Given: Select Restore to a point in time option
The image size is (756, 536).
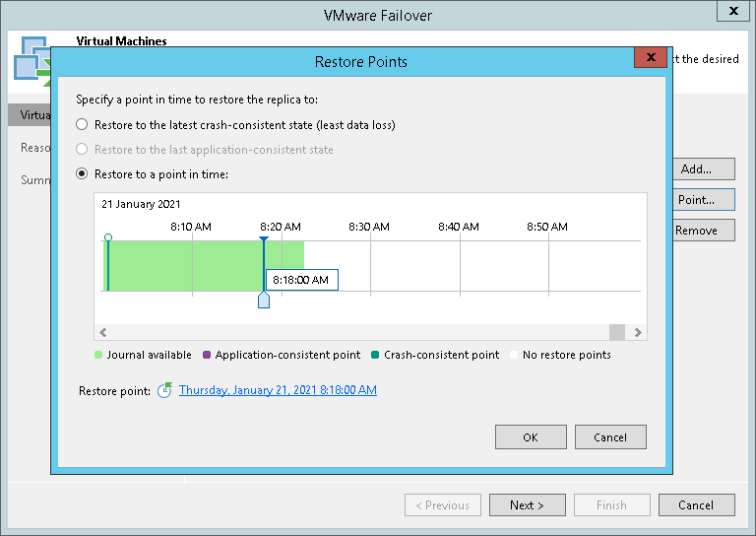Looking at the screenshot, I should point(82,174).
